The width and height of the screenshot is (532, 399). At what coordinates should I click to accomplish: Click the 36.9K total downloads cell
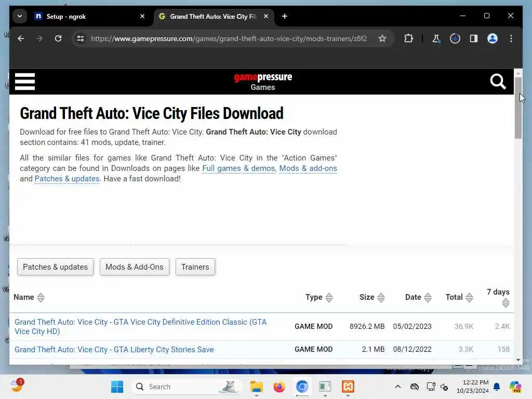coord(464,326)
